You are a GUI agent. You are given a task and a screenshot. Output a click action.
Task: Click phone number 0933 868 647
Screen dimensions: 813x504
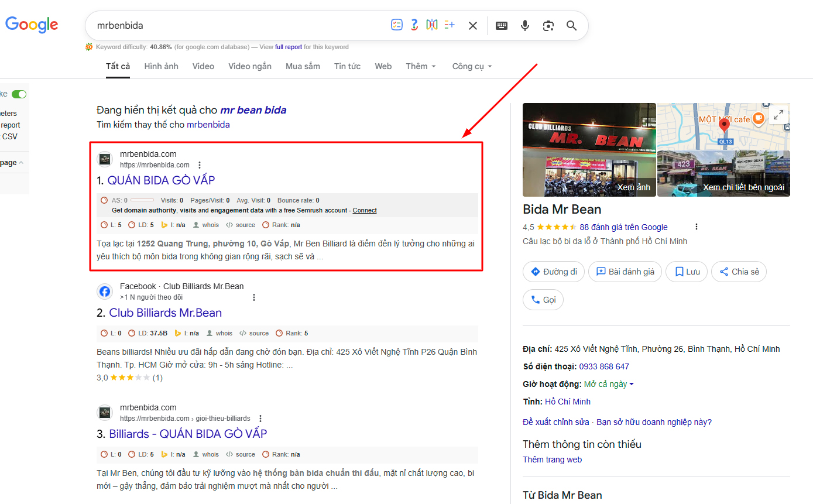604,366
